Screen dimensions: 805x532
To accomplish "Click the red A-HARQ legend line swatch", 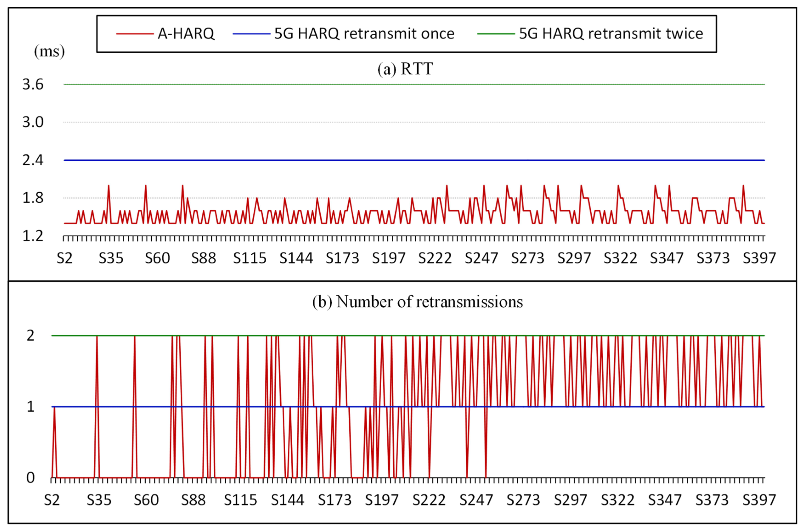I will point(135,34).
